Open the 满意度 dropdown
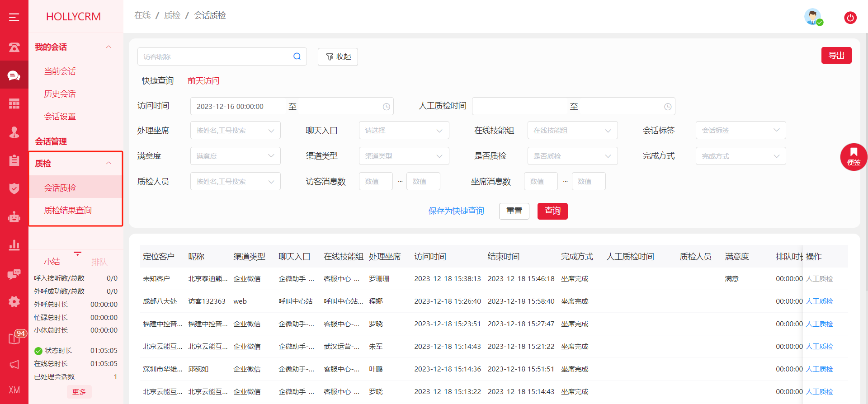The image size is (868, 404). coord(236,156)
